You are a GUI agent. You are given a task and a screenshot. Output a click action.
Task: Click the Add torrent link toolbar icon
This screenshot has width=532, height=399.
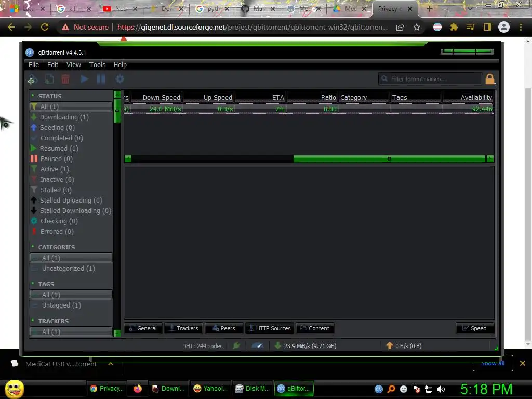[x=33, y=79]
